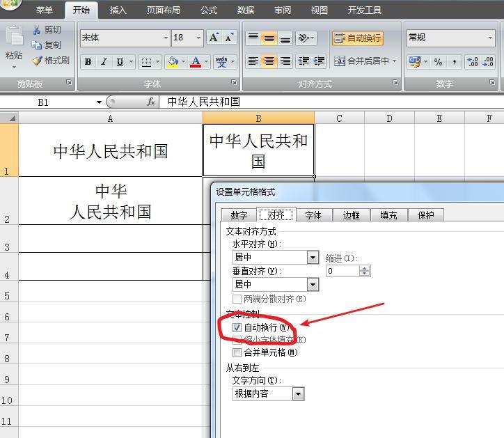Viewport: 504px width, 438px height.
Task: Align text left horizontally
Action: click(x=253, y=61)
